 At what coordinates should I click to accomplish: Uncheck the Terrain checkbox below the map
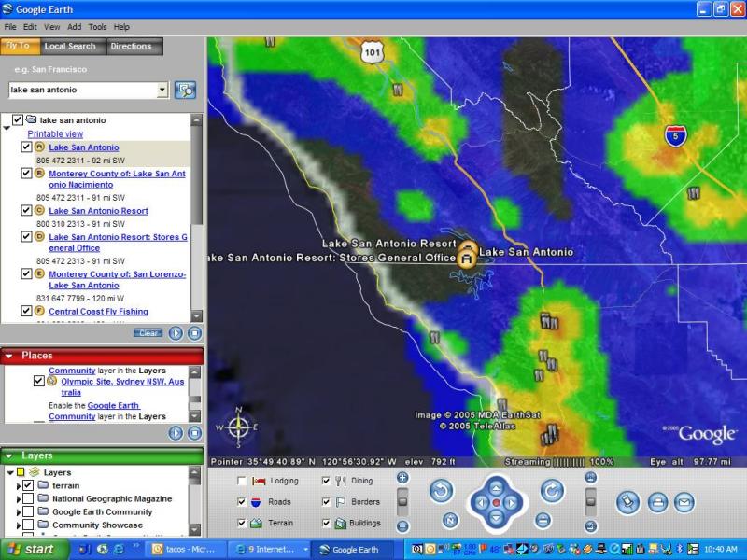click(x=242, y=523)
